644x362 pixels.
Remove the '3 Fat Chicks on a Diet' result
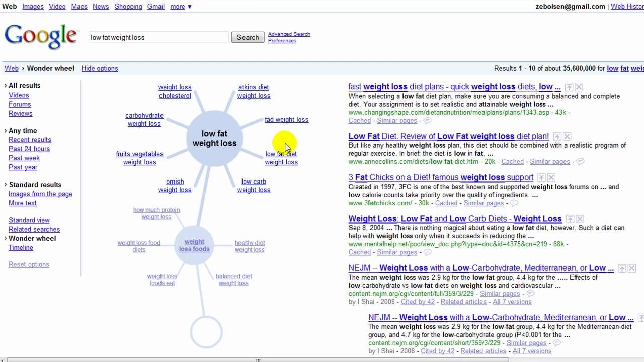tap(551, 177)
